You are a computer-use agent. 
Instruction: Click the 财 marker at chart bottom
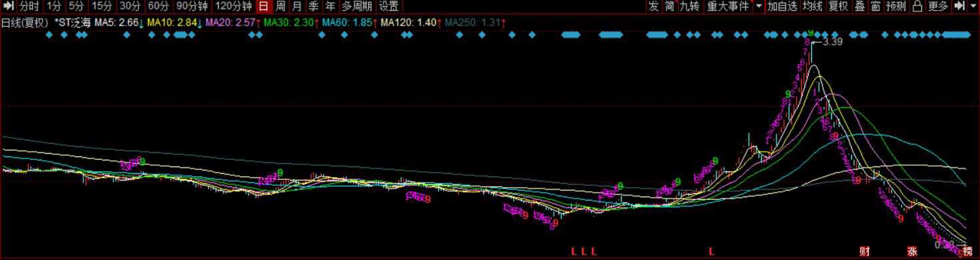tap(865, 251)
